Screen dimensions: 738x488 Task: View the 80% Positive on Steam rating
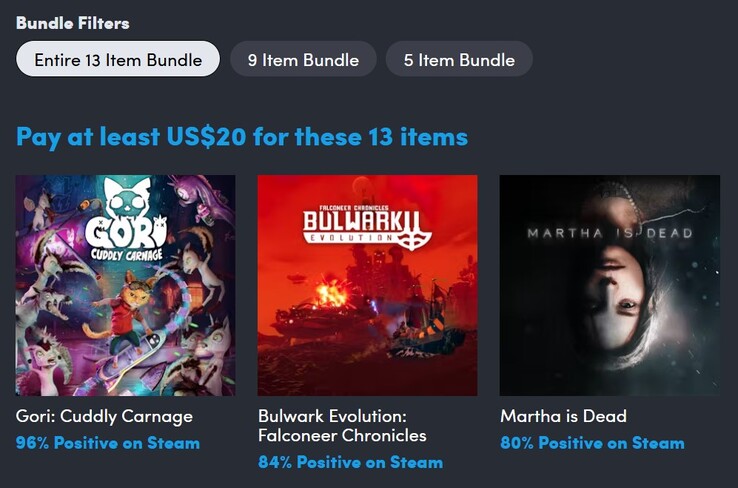click(x=592, y=443)
